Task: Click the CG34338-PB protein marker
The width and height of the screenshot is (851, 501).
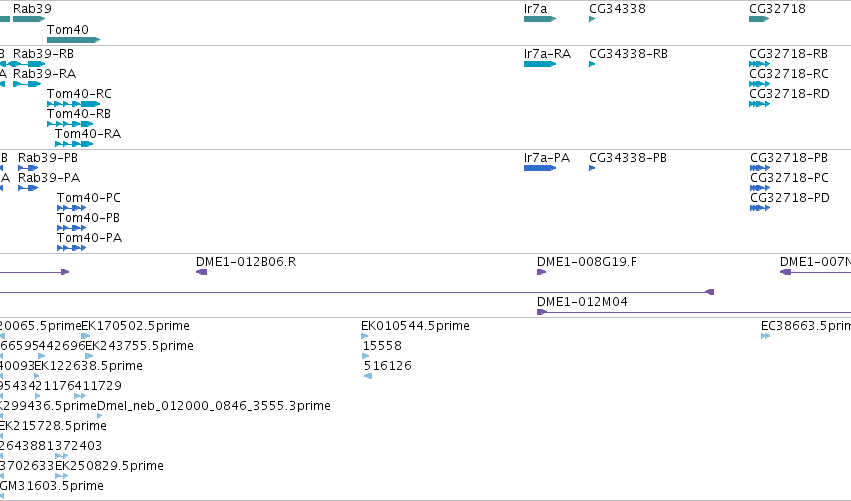Action: click(592, 168)
